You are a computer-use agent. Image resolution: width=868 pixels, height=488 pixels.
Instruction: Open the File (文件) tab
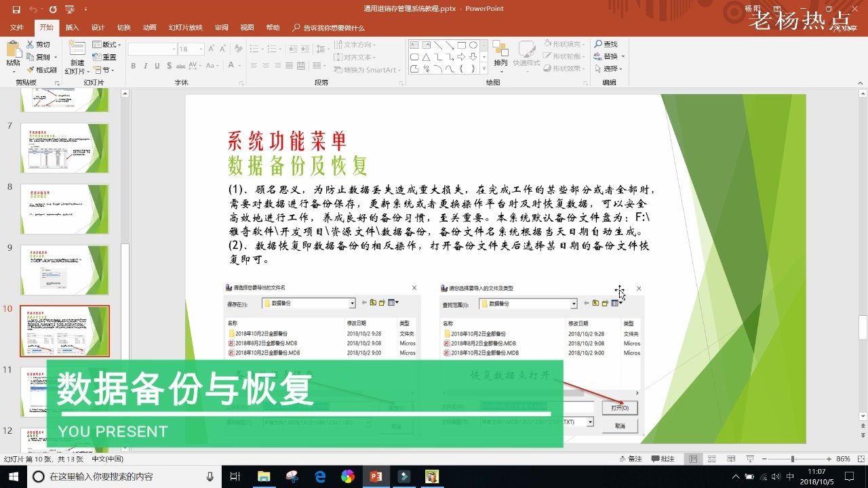point(17,28)
